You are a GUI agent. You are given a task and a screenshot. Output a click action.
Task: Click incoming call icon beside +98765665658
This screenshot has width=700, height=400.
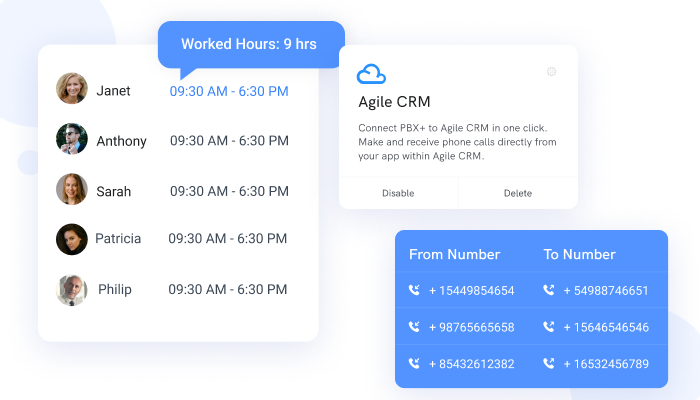click(x=414, y=327)
